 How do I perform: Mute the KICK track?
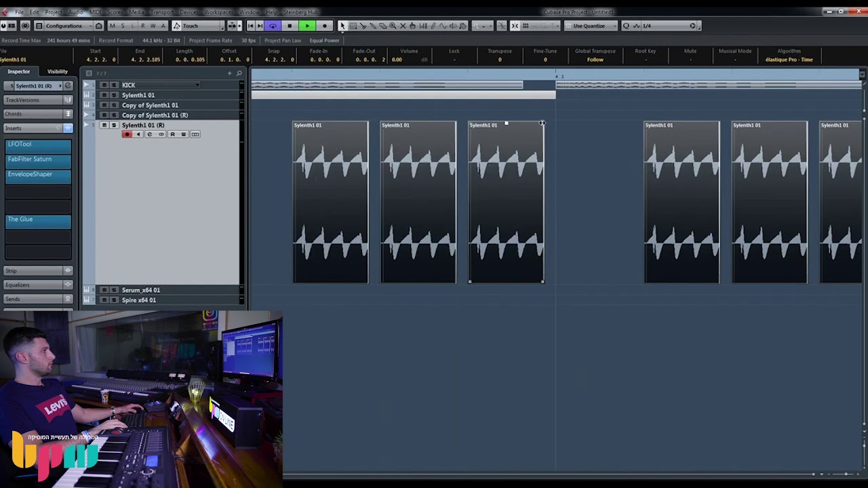point(104,85)
